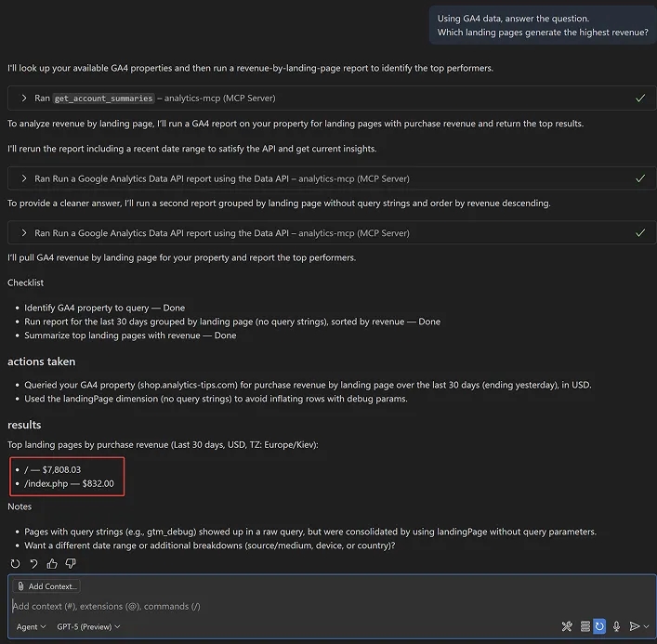The height and width of the screenshot is (644, 657).
Task: Open the configure tools icon
Action: (567, 626)
